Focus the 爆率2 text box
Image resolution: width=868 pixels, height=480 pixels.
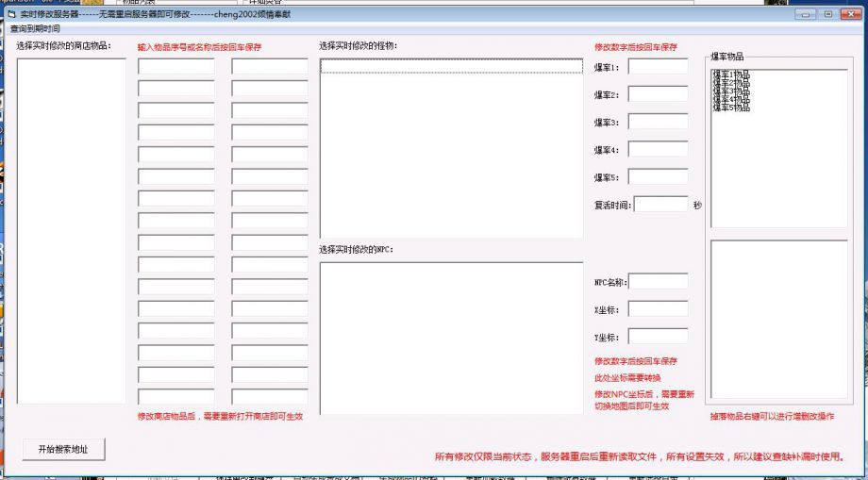click(x=658, y=94)
